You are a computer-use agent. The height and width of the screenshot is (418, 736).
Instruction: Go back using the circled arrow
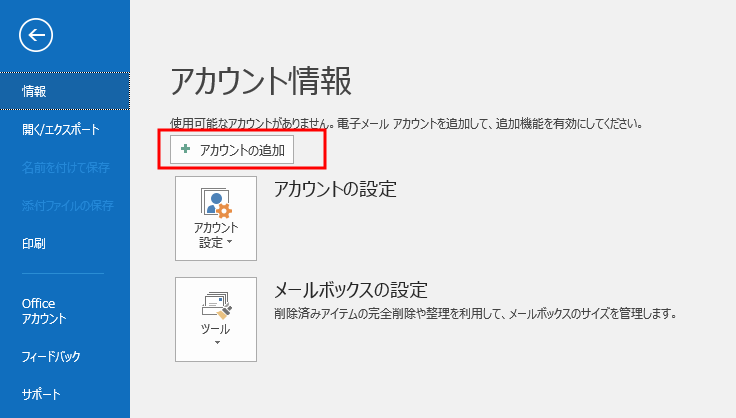coord(36,35)
